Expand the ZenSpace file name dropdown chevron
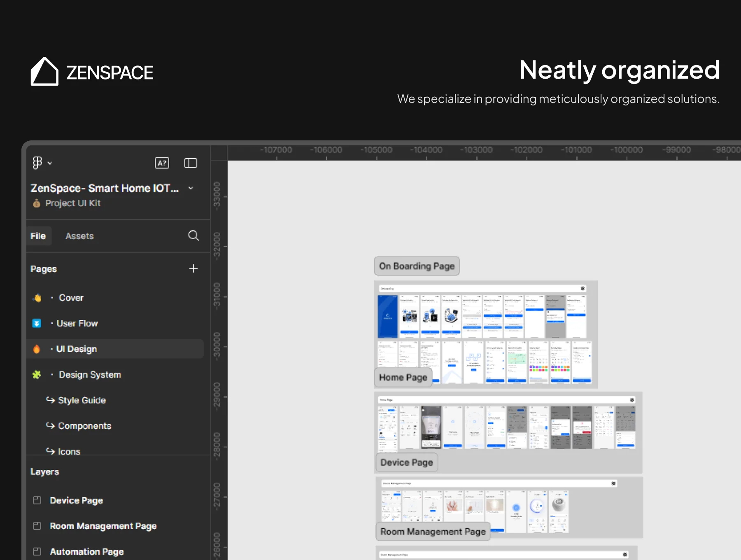This screenshot has width=741, height=560. (191, 188)
